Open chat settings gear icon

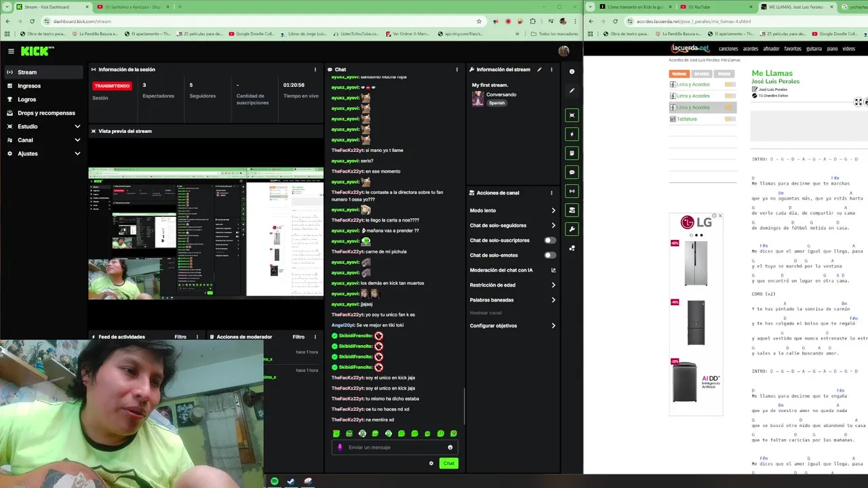431,464
